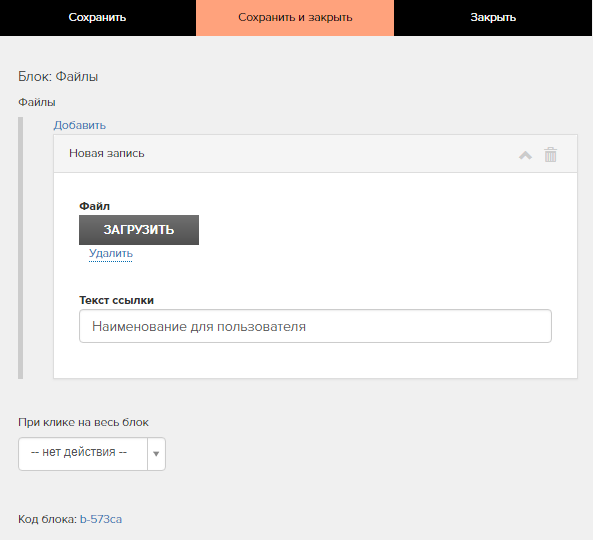Focus the Наименование для пользователя input field
The image size is (593, 540).
pos(315,326)
